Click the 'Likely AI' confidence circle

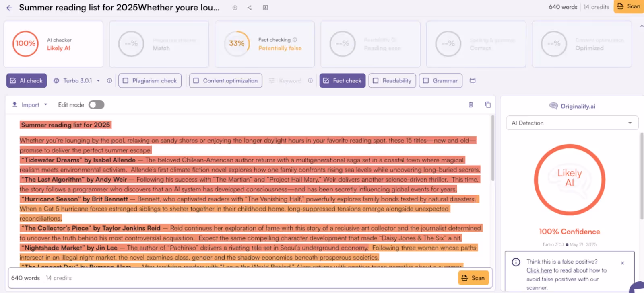[570, 180]
